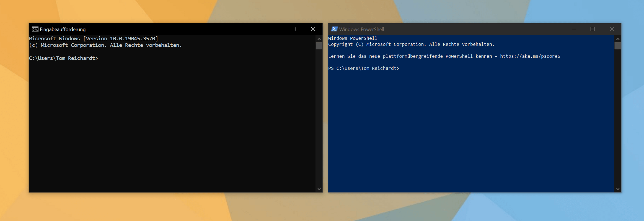Image resolution: width=644 pixels, height=221 pixels.
Task: Close the Windows PowerShell window
Action: [x=612, y=29]
